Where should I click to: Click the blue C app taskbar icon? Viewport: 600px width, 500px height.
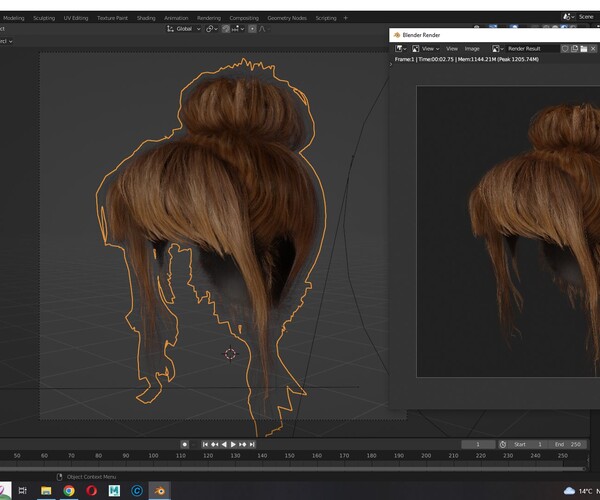[x=137, y=490]
